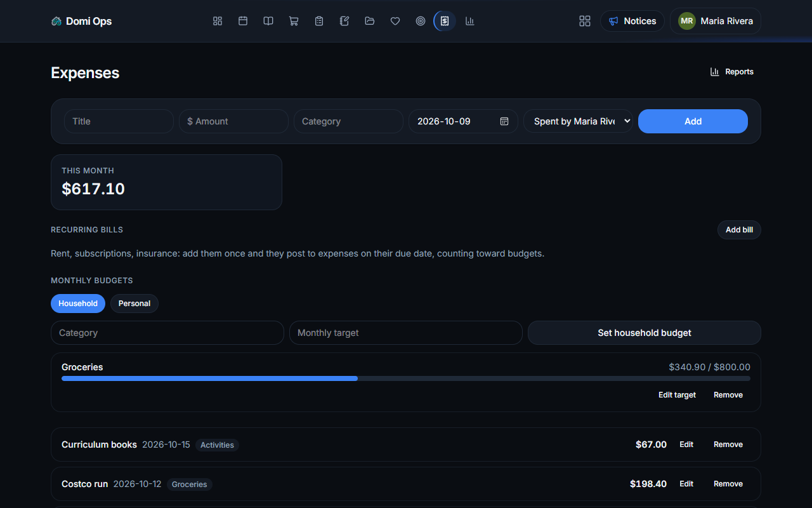Click the Add expense button

tap(693, 121)
